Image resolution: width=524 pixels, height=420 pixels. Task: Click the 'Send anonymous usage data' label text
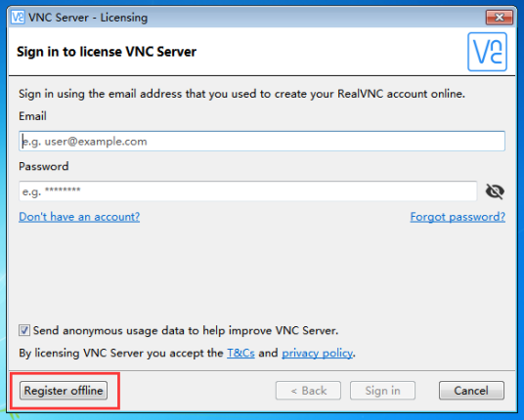[x=186, y=330]
